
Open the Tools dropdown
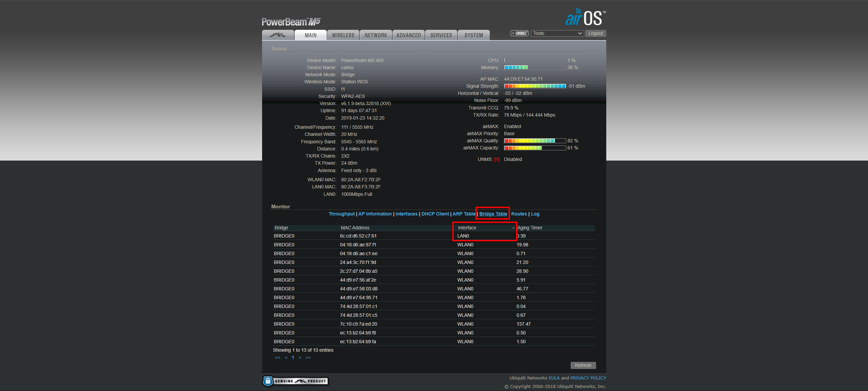[557, 33]
